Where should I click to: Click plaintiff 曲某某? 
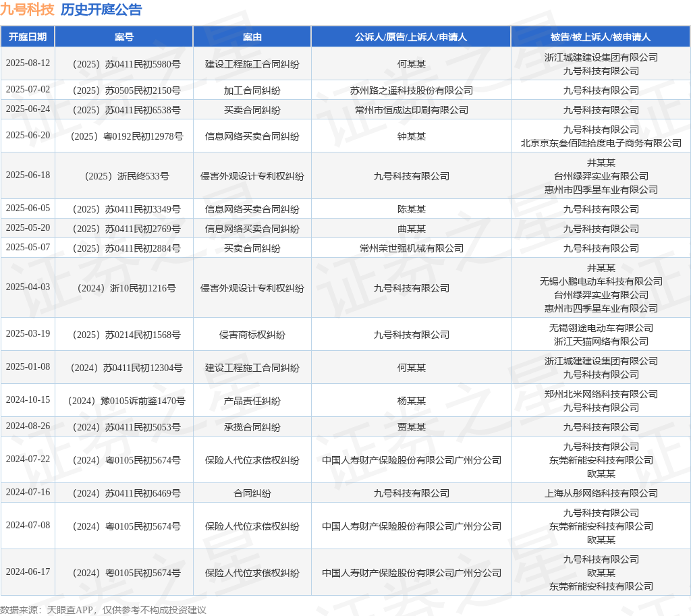click(x=411, y=229)
